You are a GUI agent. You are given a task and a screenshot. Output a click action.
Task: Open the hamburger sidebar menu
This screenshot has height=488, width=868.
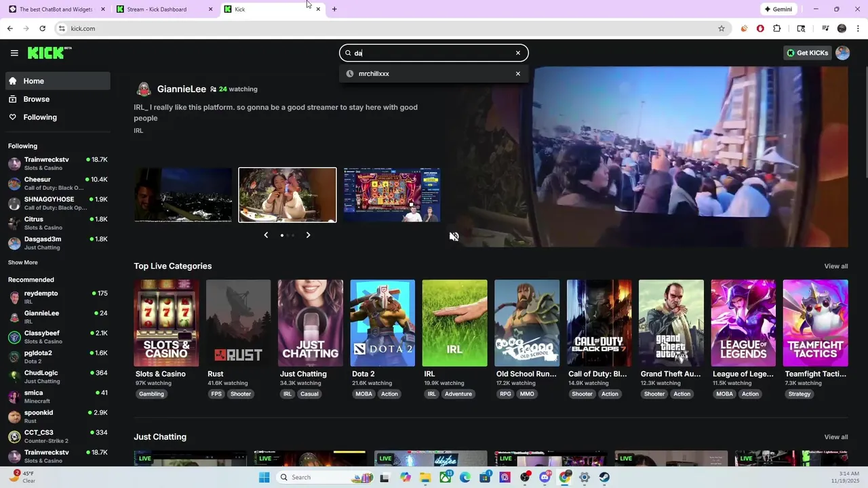(14, 53)
